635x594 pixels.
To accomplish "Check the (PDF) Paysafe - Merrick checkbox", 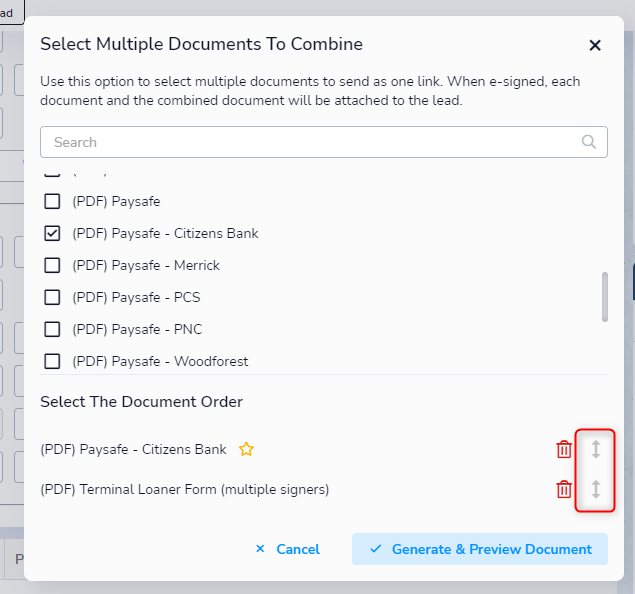I will pyautogui.click(x=52, y=265).
